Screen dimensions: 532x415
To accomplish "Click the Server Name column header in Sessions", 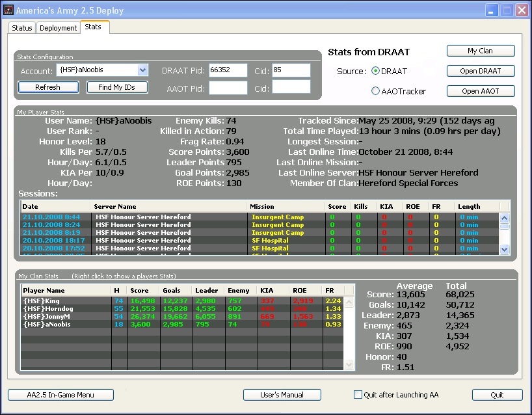I will pyautogui.click(x=168, y=206).
